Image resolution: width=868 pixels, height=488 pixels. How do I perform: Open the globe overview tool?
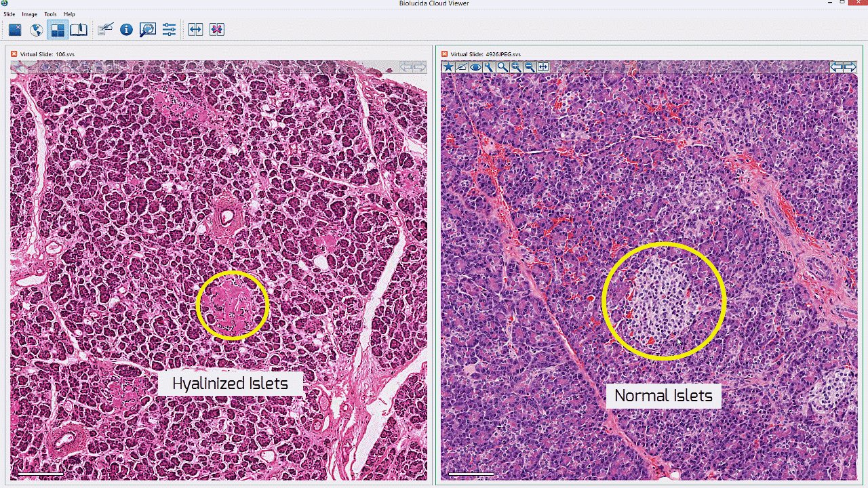(36, 29)
